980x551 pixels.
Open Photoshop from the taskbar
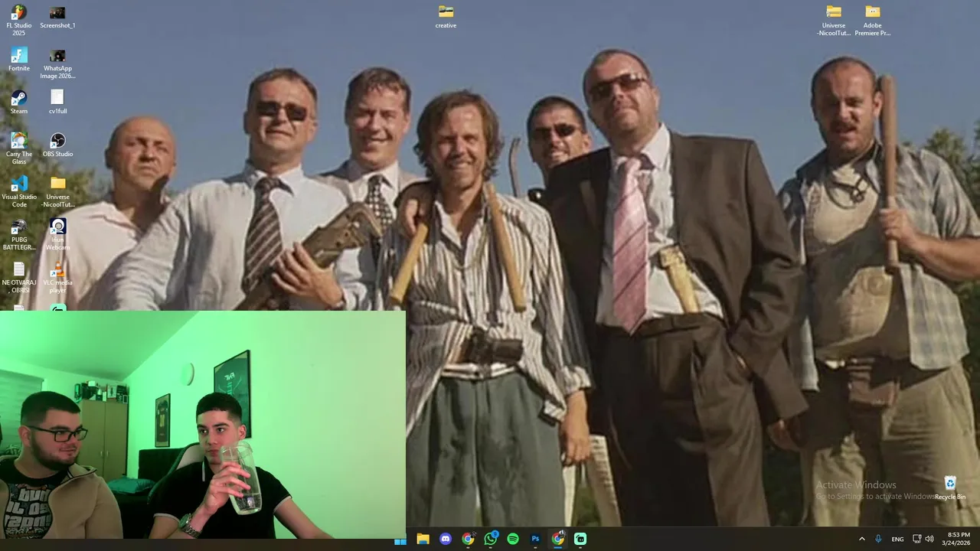click(x=535, y=539)
